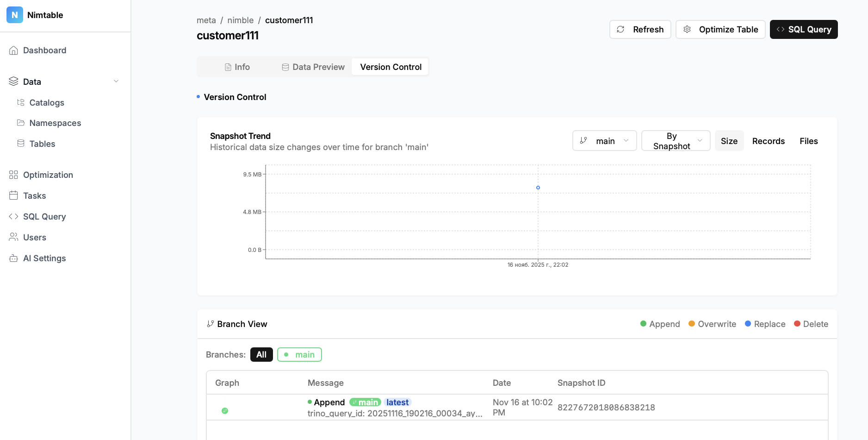Screen dimensions: 868x440
Task: Toggle chart metric to Size
Action: click(x=729, y=141)
